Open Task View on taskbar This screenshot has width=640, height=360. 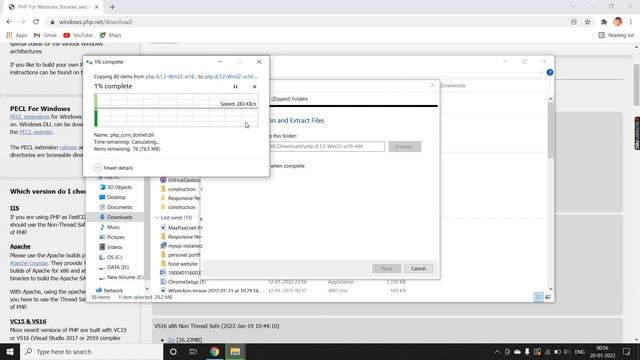(193, 351)
